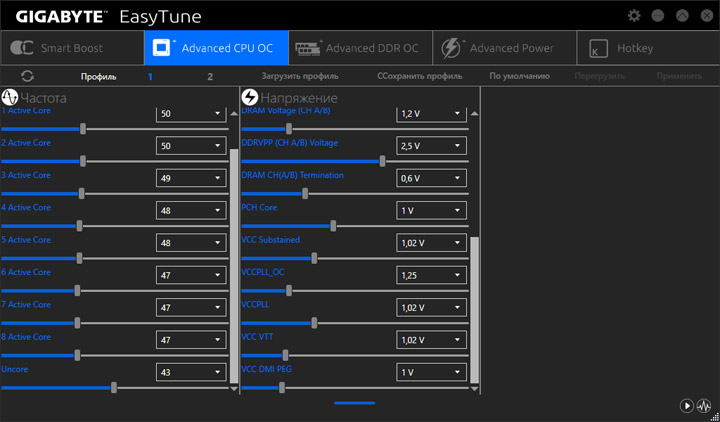Image resolution: width=720 pixels, height=422 pixels.
Task: Open the 3 Active Core ratio dropdown
Action: point(191,179)
